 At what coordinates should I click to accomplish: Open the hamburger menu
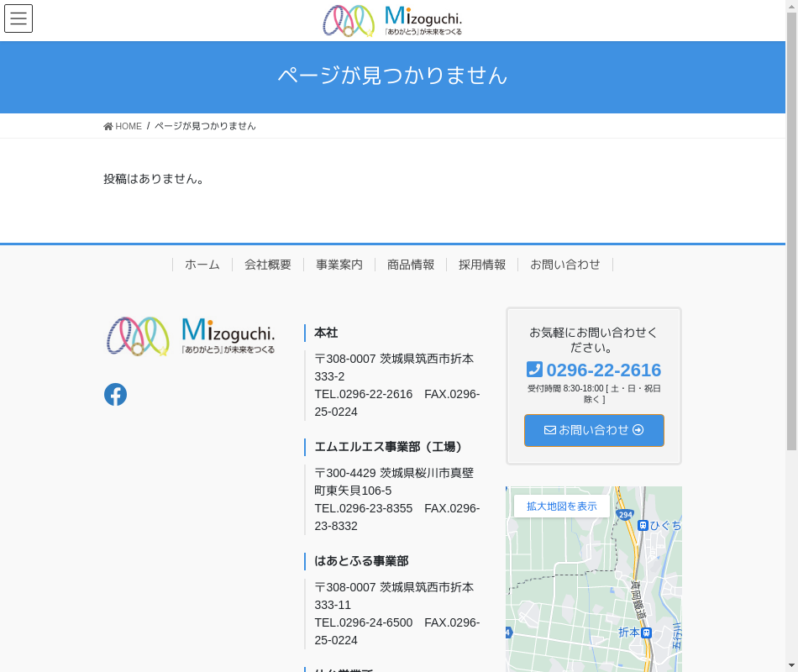click(x=18, y=18)
